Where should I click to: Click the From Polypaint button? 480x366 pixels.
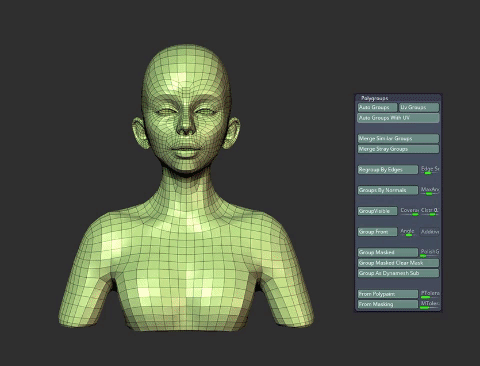click(x=388, y=294)
